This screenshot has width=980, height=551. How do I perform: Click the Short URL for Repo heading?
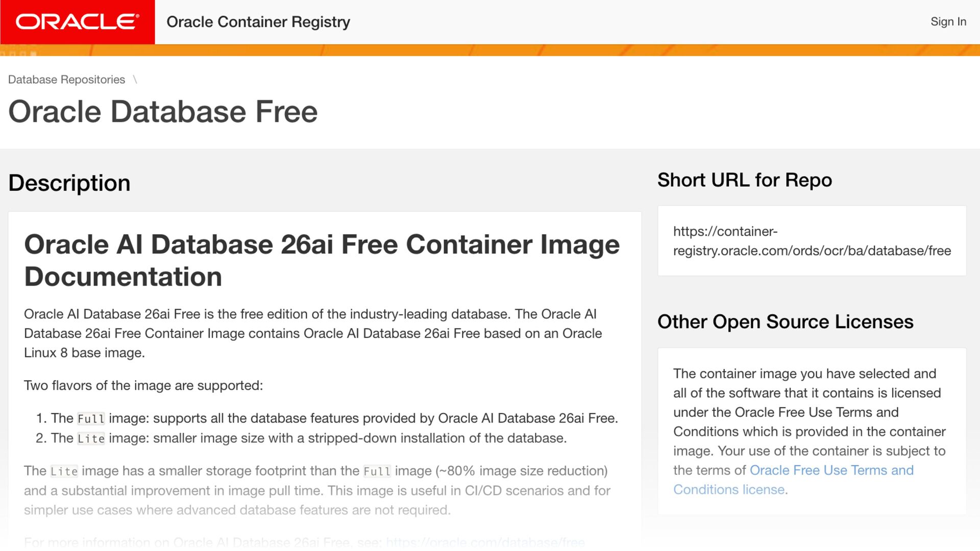pos(744,180)
